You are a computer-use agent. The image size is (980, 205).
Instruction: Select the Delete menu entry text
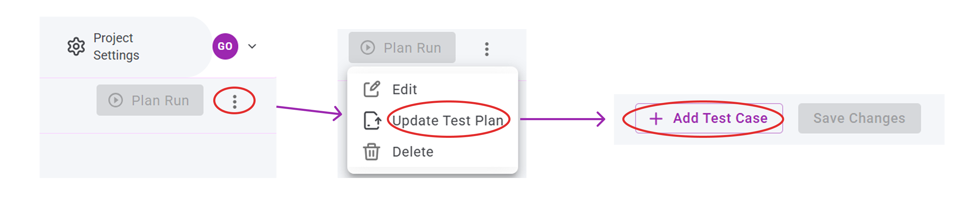[x=413, y=152]
